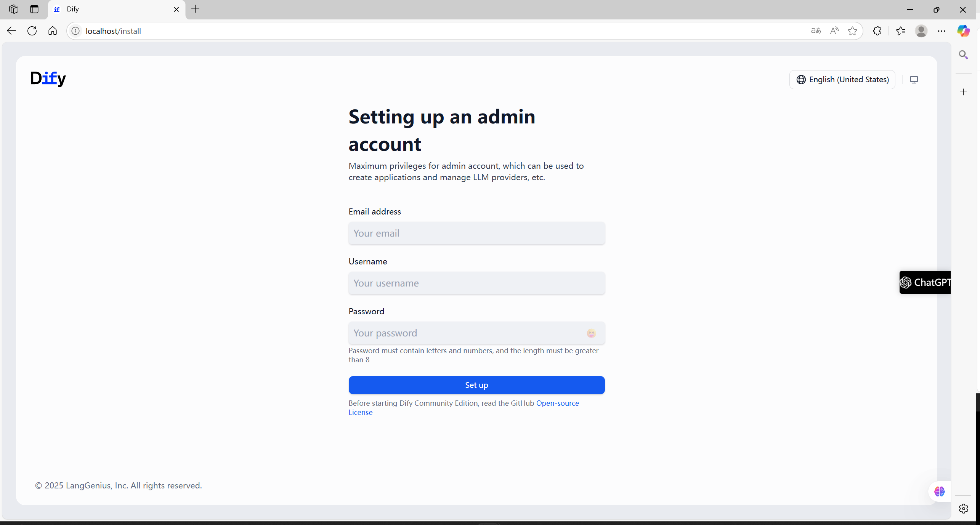
Task: Open sidebar settings gear icon
Action: (963, 508)
